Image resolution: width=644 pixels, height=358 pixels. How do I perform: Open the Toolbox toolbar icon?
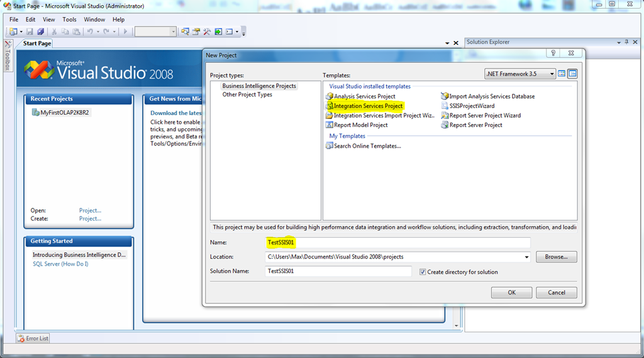pyautogui.click(x=207, y=31)
